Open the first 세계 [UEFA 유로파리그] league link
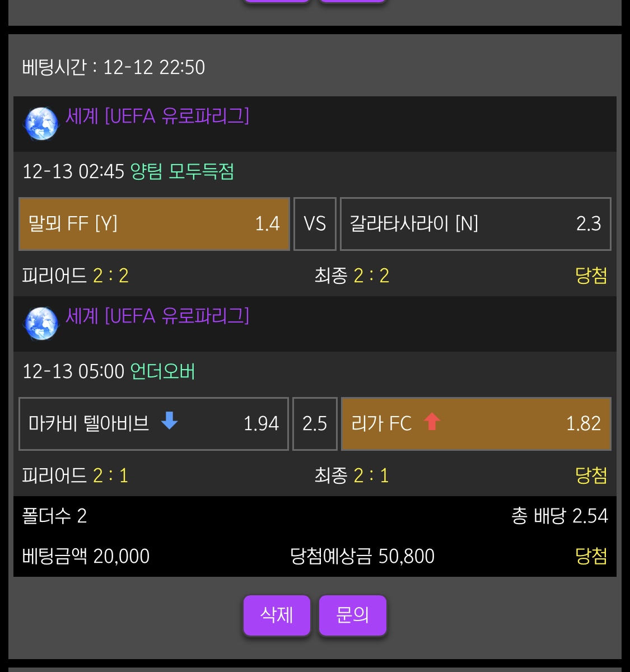630x672 pixels. click(157, 116)
